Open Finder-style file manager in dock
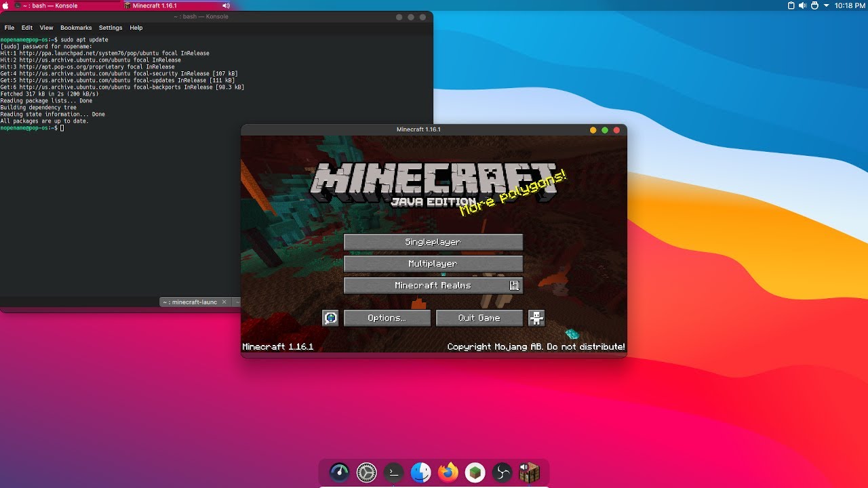Screen dimensions: 868x488 [x=421, y=472]
